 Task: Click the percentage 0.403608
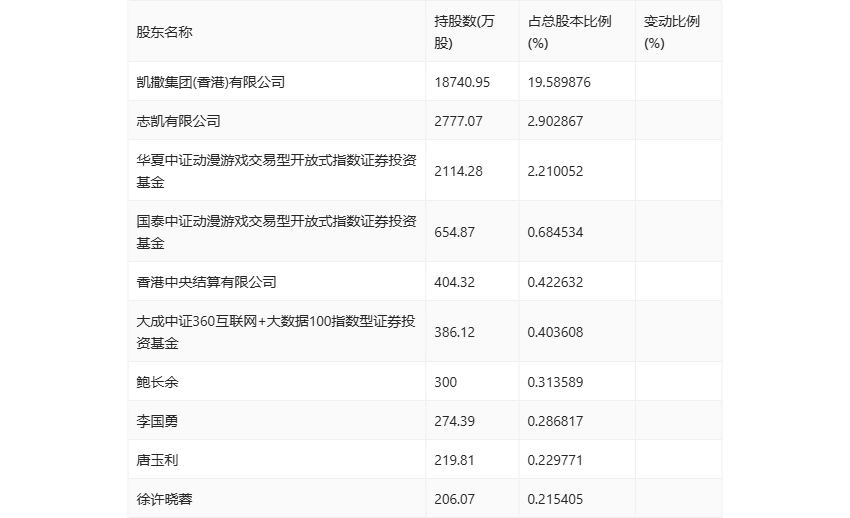[x=555, y=332]
